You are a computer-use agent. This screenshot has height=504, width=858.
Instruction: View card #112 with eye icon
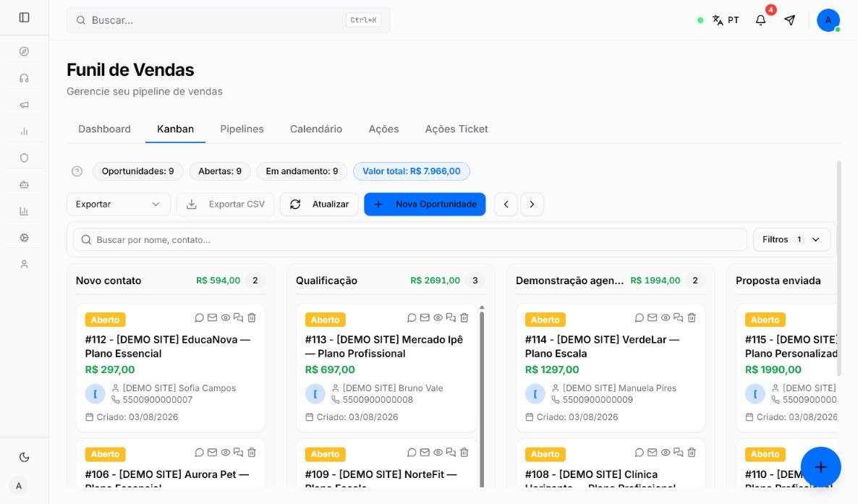point(226,317)
